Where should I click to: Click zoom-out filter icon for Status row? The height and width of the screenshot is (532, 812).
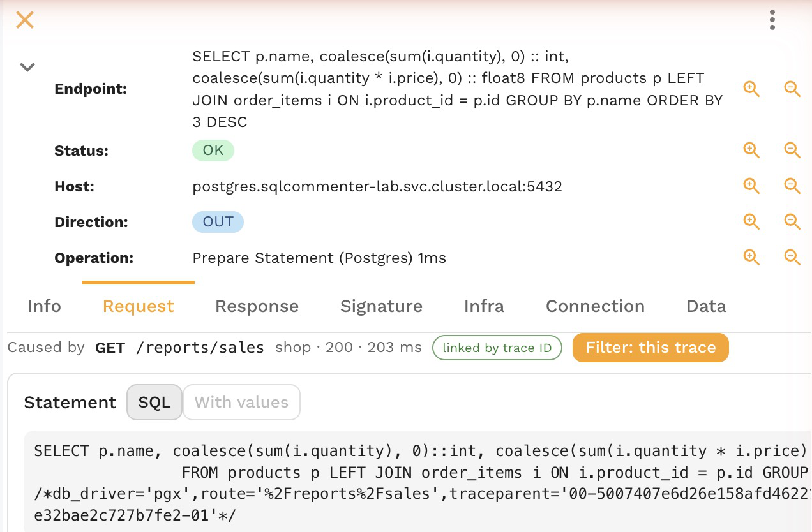(x=792, y=151)
